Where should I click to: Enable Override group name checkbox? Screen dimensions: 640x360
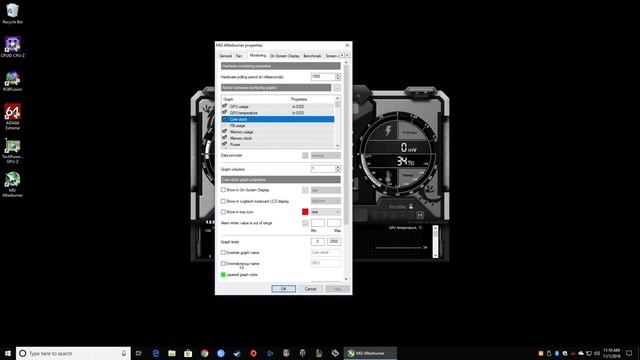pos(223,264)
